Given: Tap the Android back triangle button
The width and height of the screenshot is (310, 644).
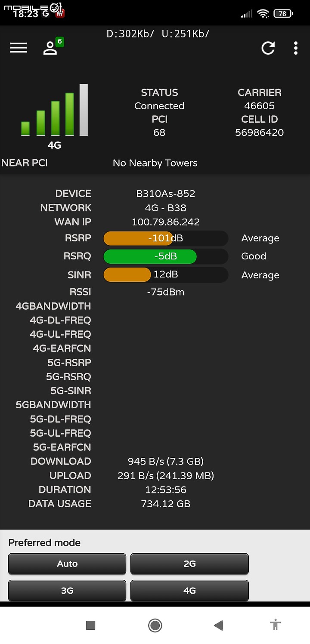Looking at the screenshot, I should pos(219,625).
